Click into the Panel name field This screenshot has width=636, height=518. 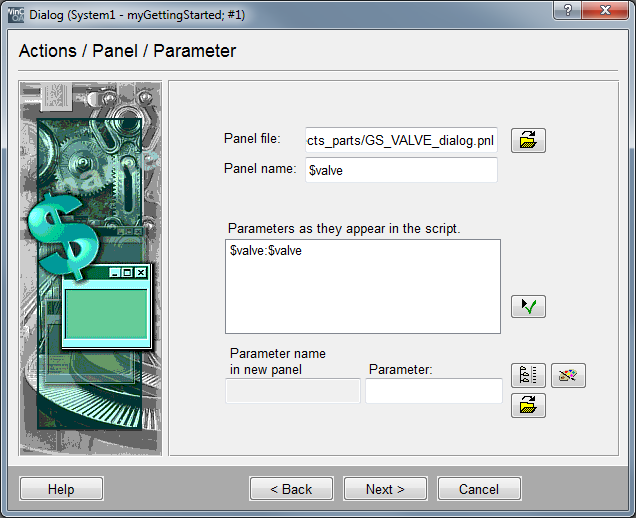coord(400,171)
